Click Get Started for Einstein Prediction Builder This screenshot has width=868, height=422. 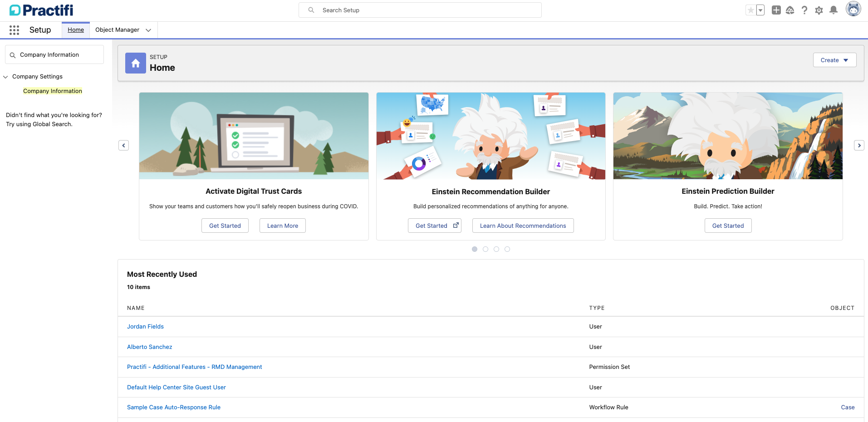click(x=728, y=226)
